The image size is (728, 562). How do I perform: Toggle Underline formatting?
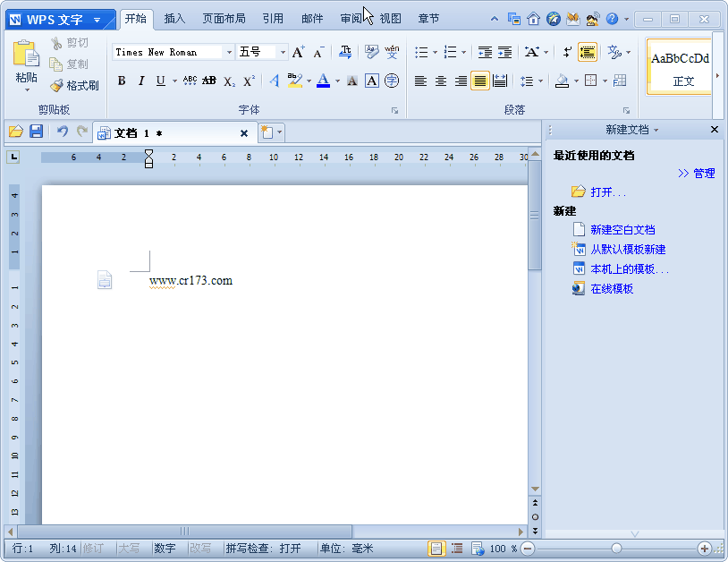pos(161,81)
